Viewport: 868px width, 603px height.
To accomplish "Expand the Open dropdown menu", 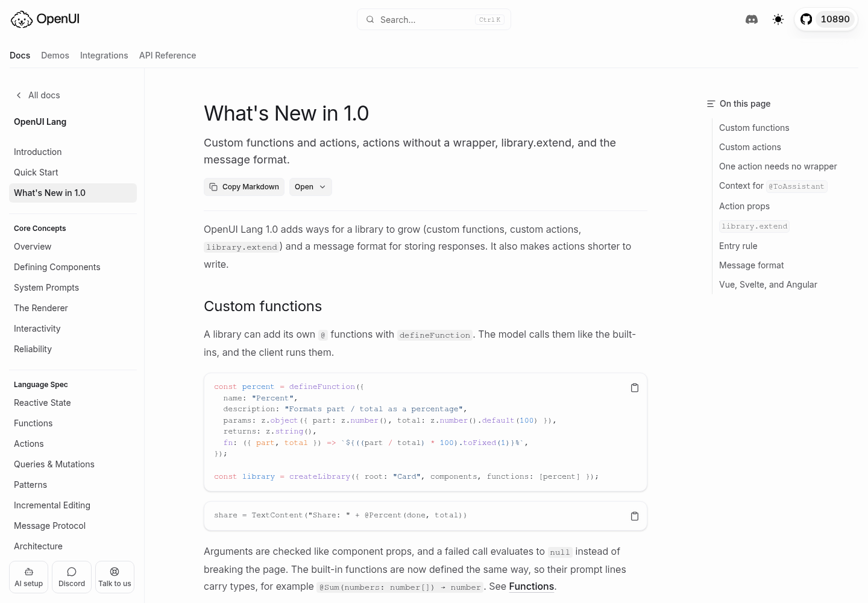I will pyautogui.click(x=310, y=187).
